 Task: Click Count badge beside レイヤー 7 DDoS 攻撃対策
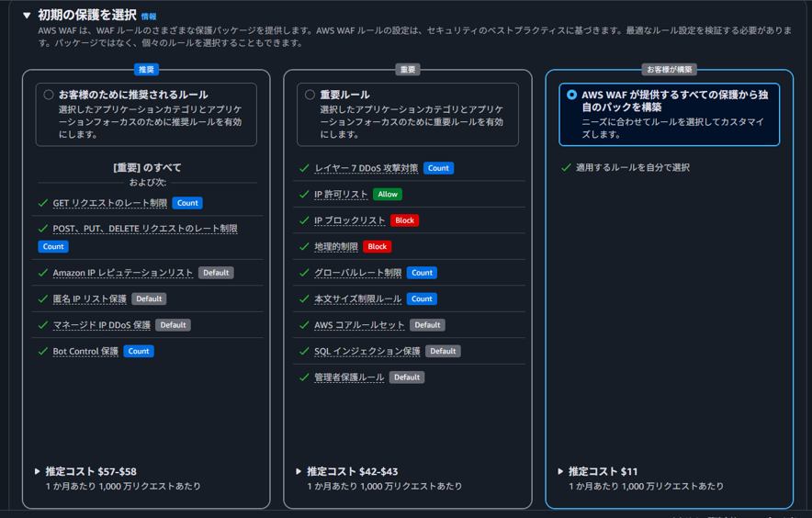point(439,168)
